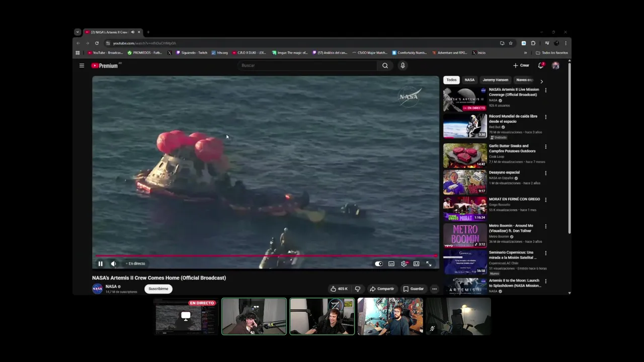This screenshot has width=644, height=362.
Task: Open options for Garlic Butter Steaks video
Action: pyautogui.click(x=545, y=147)
